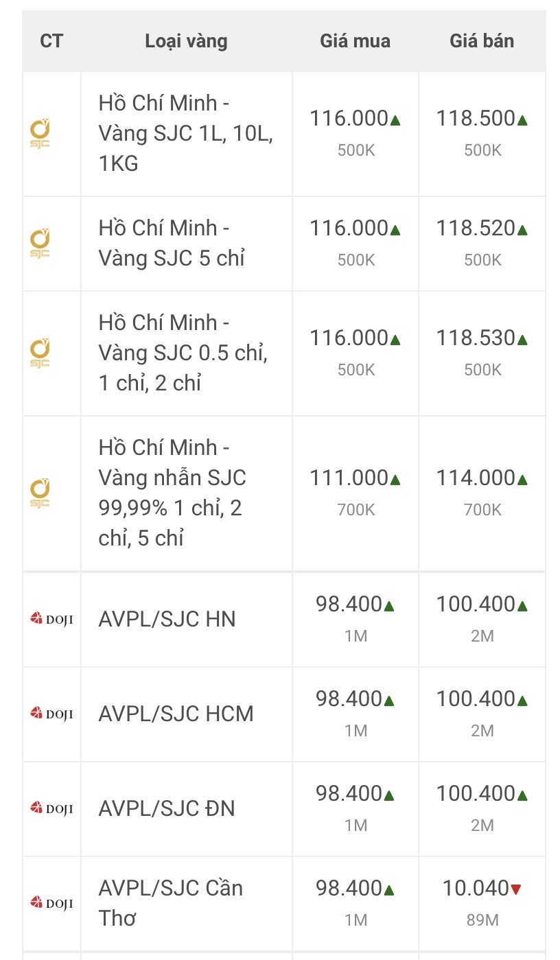
Task: Open the AVPL/SJC HN gold type entry
Action: pos(167,619)
